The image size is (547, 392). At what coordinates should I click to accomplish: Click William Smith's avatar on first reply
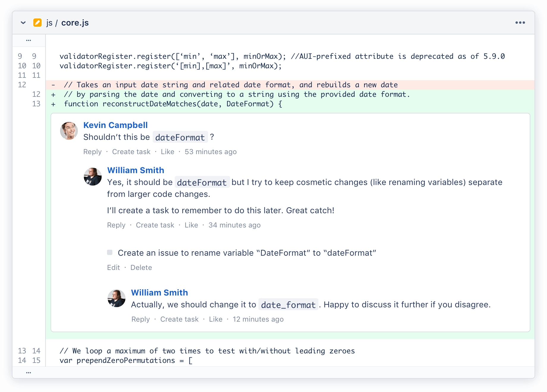click(93, 176)
